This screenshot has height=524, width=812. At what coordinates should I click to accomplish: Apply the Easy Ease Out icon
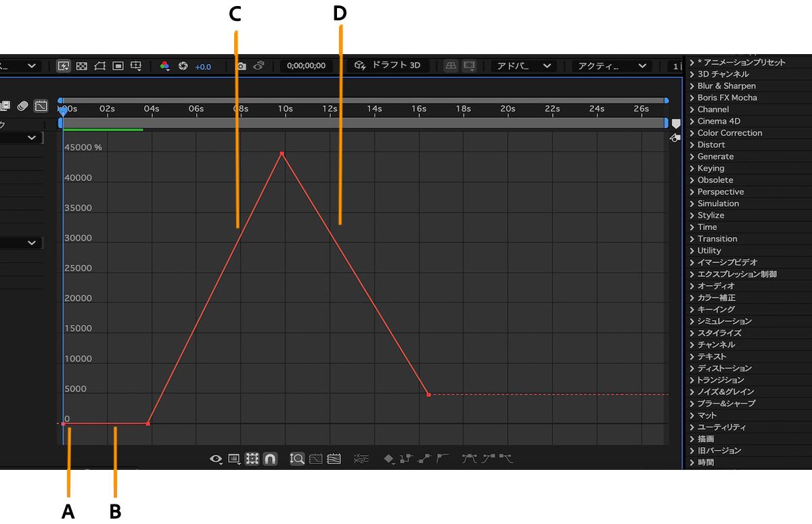point(505,459)
